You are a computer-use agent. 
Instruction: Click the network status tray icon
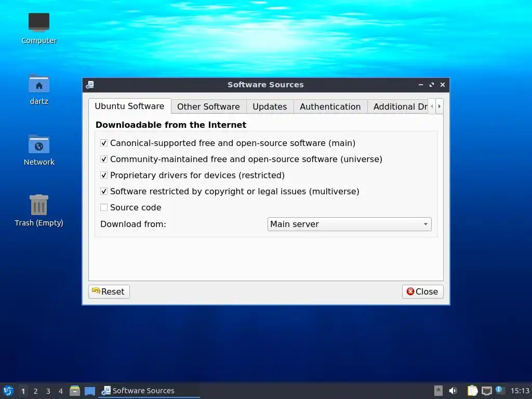(486, 391)
